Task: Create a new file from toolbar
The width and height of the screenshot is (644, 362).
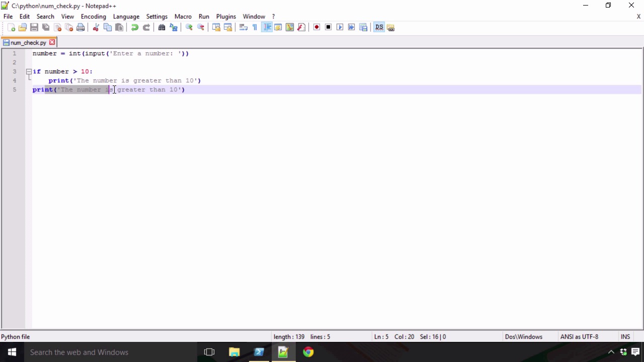Action: pyautogui.click(x=11, y=27)
